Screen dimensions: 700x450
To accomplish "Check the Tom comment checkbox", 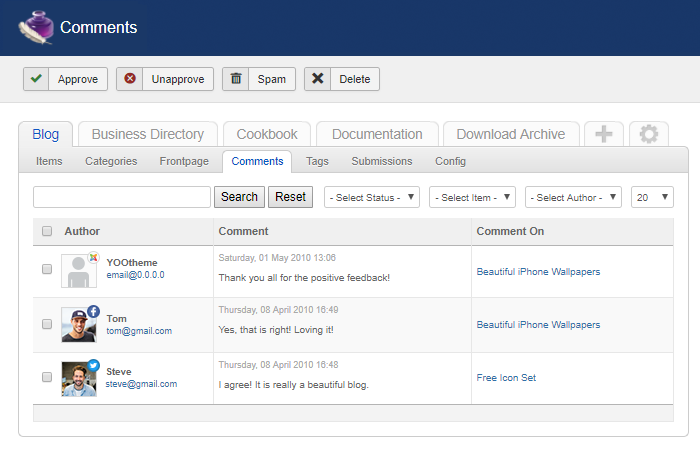I will (x=47, y=324).
